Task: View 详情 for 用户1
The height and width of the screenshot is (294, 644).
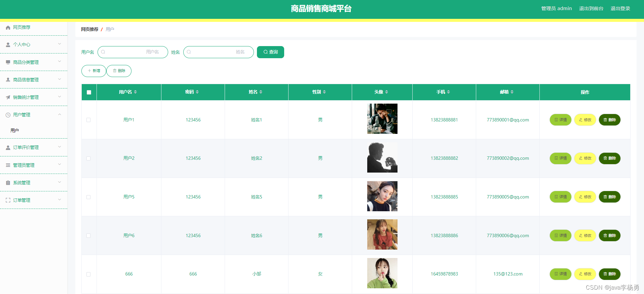Action: point(561,120)
